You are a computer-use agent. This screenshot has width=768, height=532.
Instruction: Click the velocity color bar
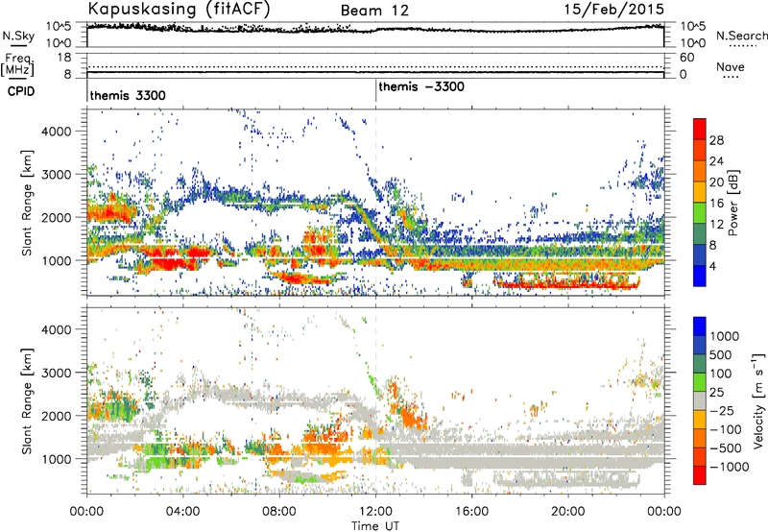(x=700, y=400)
